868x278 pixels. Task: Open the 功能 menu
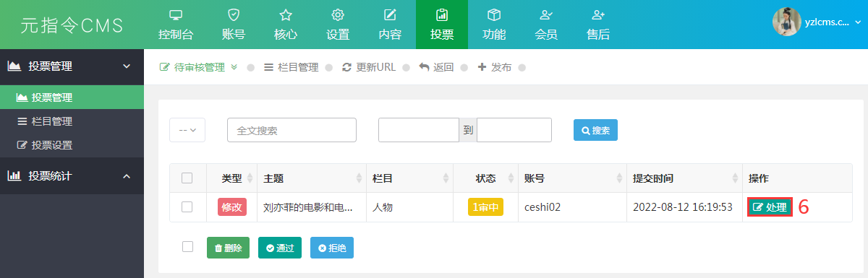coord(494,25)
